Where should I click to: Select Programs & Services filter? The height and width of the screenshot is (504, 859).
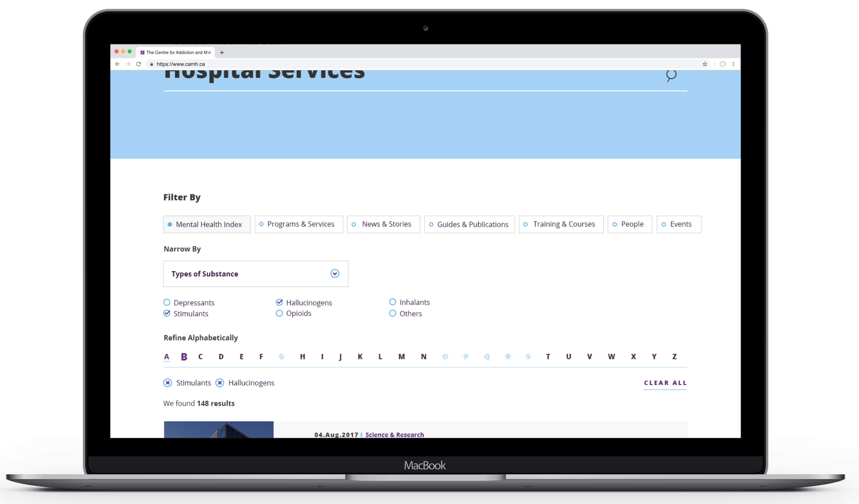pos(299,224)
